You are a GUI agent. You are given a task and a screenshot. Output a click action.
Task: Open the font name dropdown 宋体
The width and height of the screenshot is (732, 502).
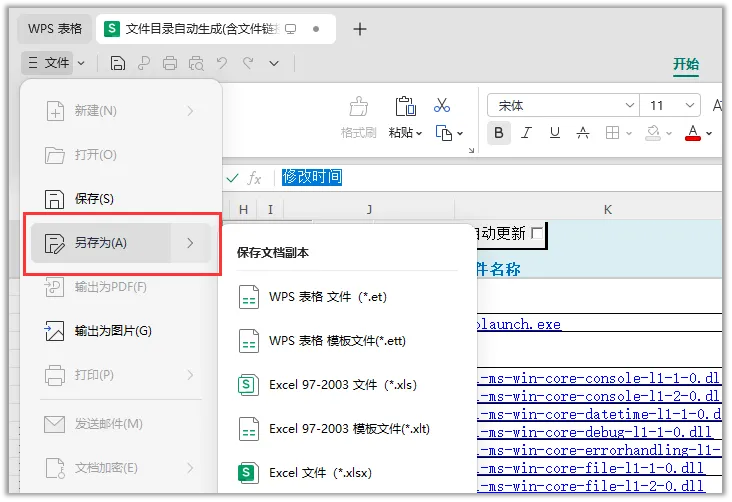630,106
